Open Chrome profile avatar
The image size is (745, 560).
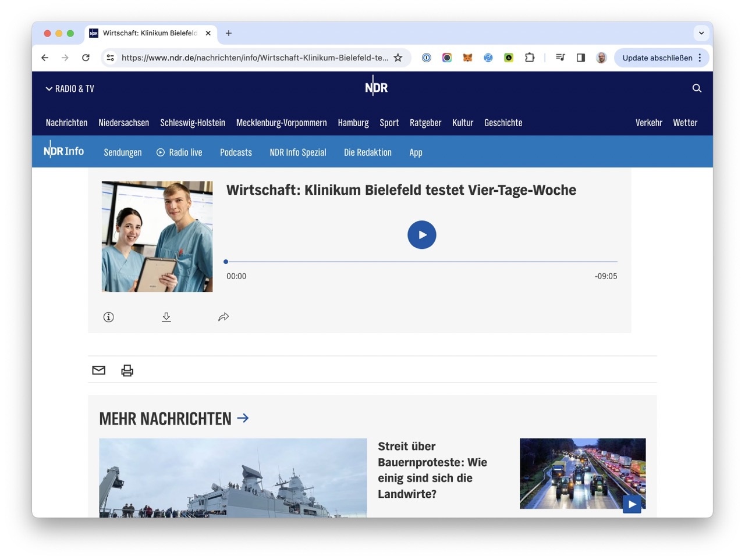(x=602, y=58)
